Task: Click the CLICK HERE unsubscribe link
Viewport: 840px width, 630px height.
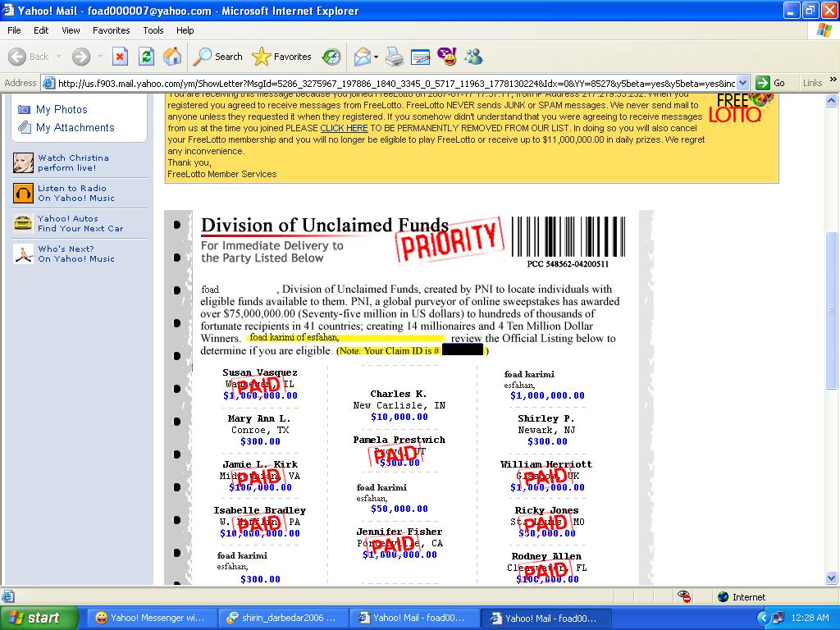Action: point(344,128)
